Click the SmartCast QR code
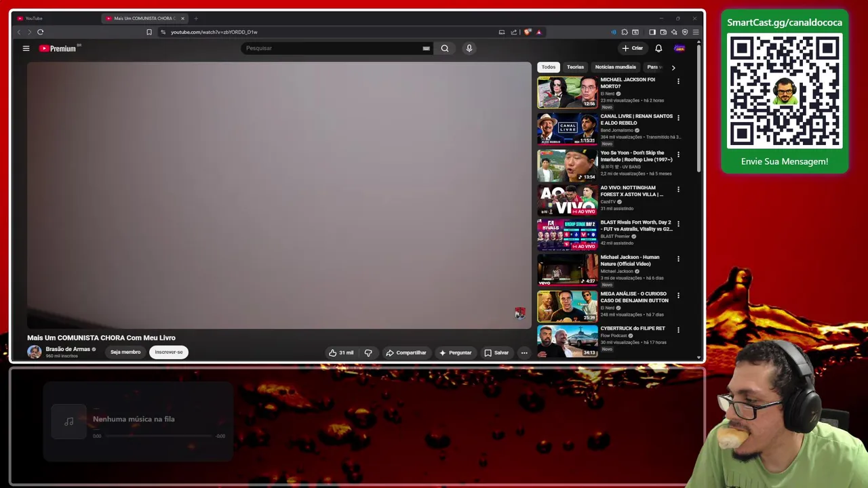 coord(785,91)
